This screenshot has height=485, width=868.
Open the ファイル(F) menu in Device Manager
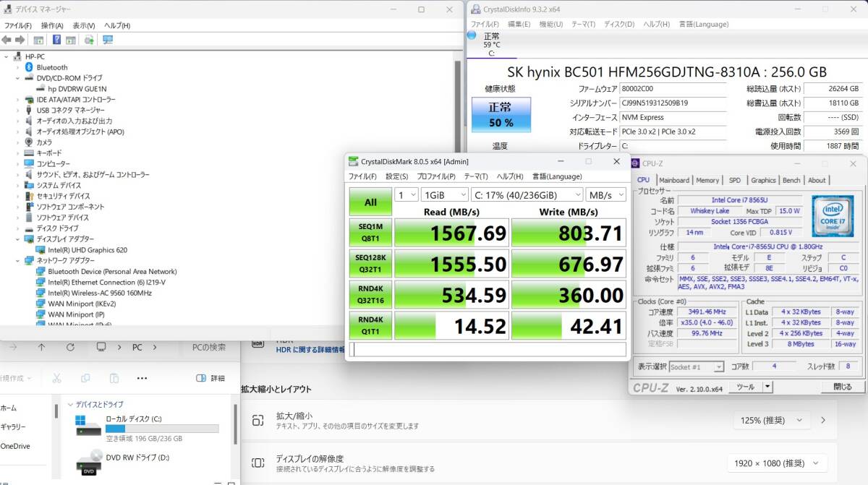18,25
